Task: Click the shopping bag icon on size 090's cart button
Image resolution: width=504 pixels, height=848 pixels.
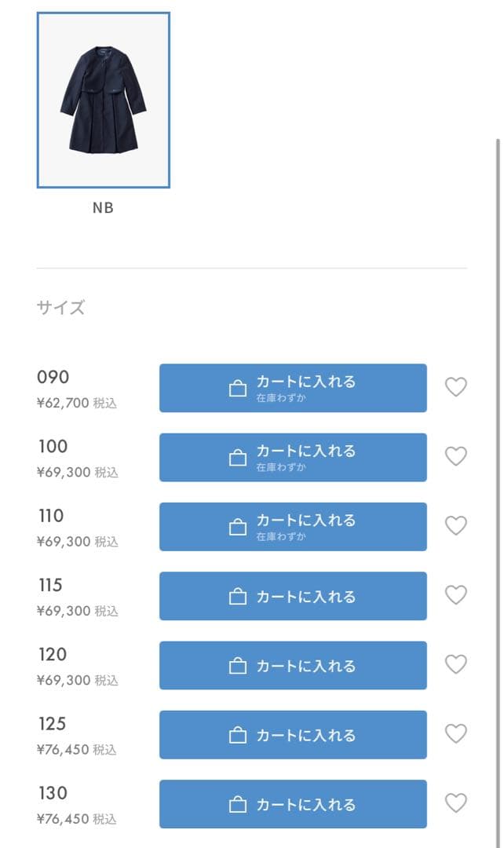Action: point(237,386)
